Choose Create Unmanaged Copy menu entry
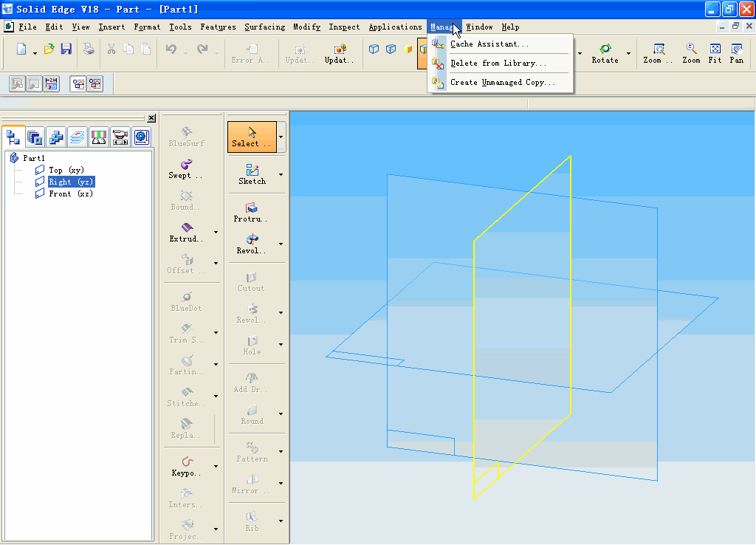This screenshot has width=756, height=545. click(501, 83)
